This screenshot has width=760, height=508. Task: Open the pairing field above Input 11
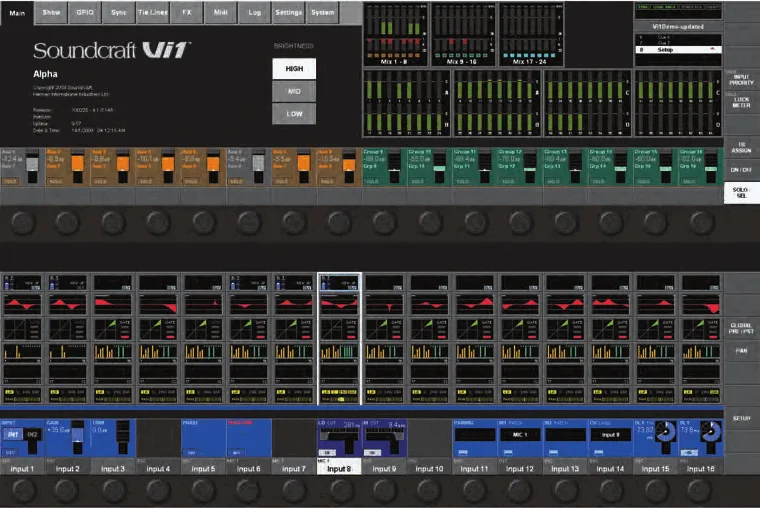click(x=474, y=435)
